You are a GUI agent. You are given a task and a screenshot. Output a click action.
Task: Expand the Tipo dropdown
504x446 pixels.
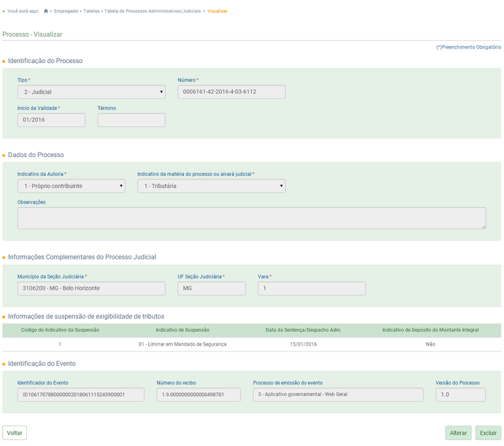[x=91, y=92]
